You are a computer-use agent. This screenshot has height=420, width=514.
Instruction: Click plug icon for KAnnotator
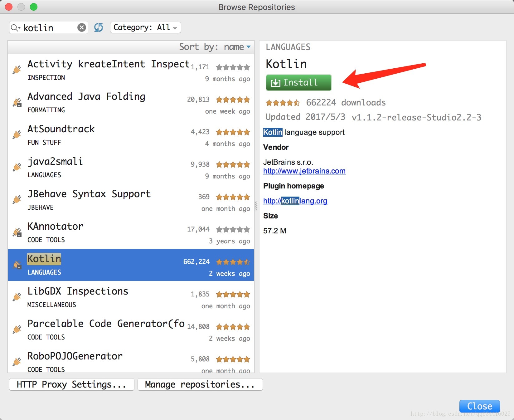17,232
